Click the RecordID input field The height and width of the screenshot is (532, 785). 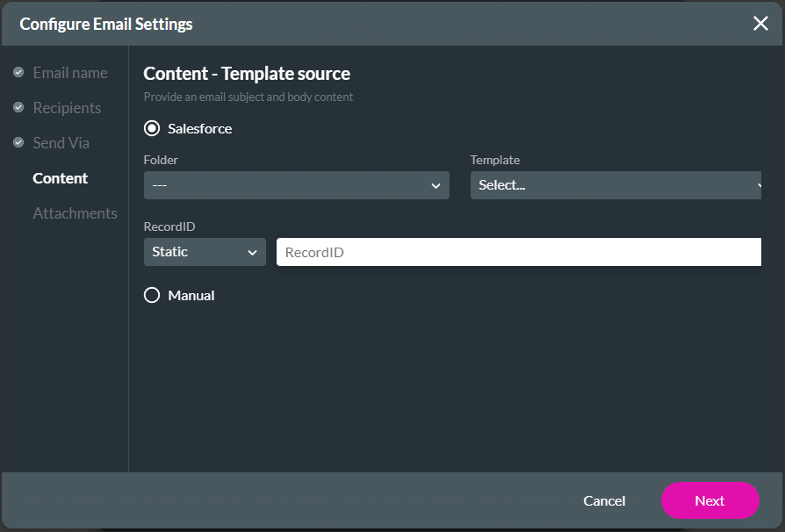click(x=518, y=252)
